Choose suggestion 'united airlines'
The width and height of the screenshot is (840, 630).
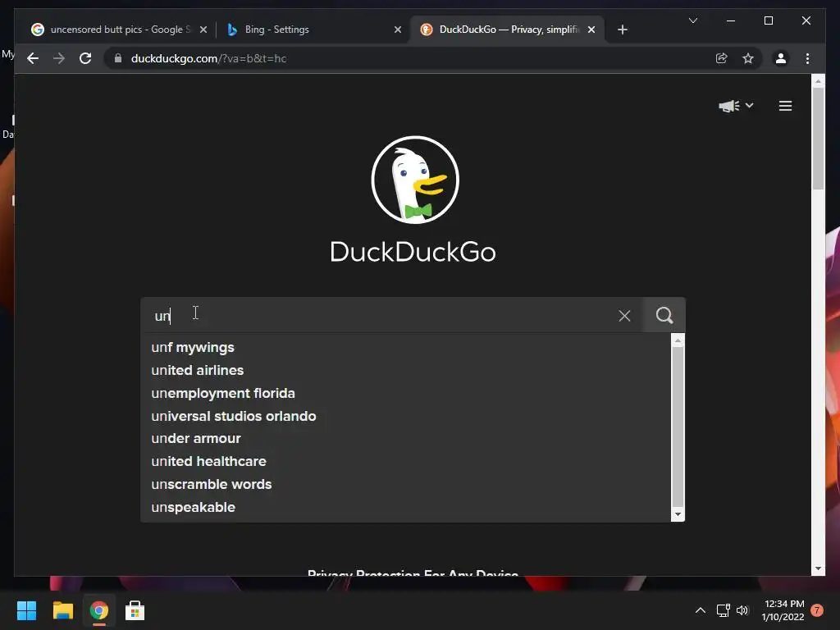(x=197, y=370)
